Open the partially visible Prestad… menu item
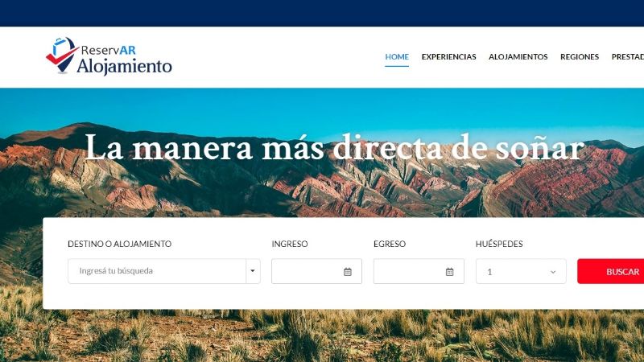 tap(628, 56)
